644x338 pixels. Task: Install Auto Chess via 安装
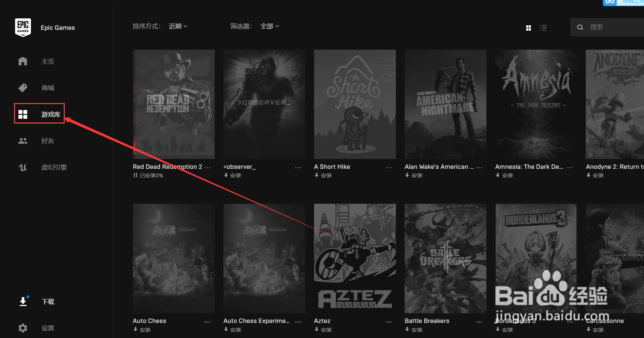click(142, 330)
